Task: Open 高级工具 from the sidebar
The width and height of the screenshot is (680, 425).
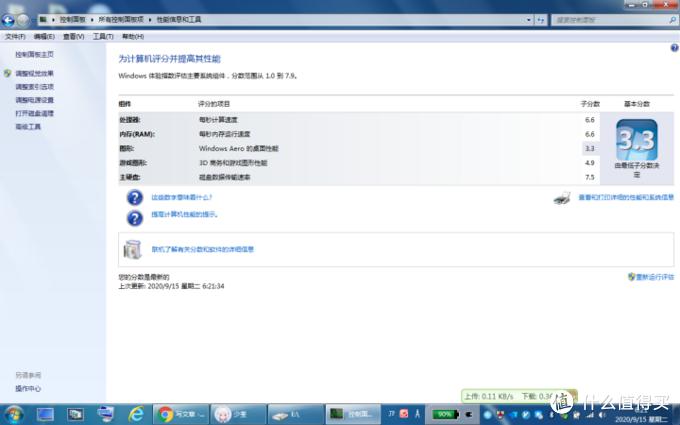Action: [x=28, y=127]
